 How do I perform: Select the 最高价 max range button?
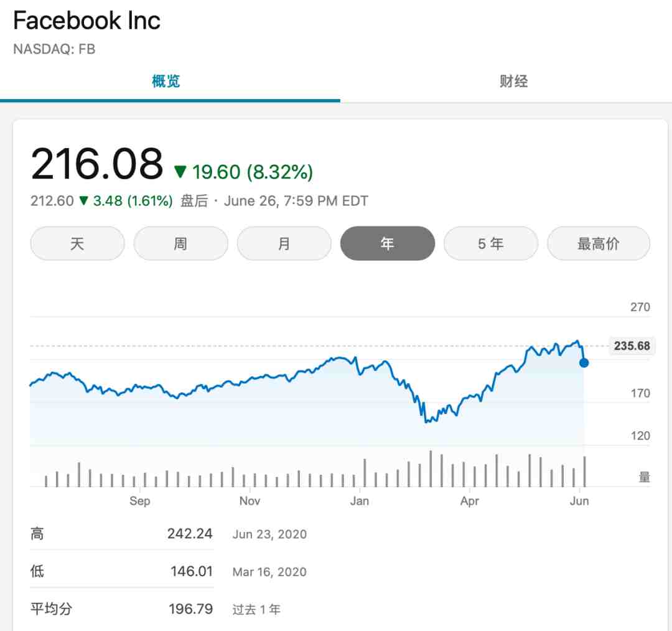[x=599, y=243]
